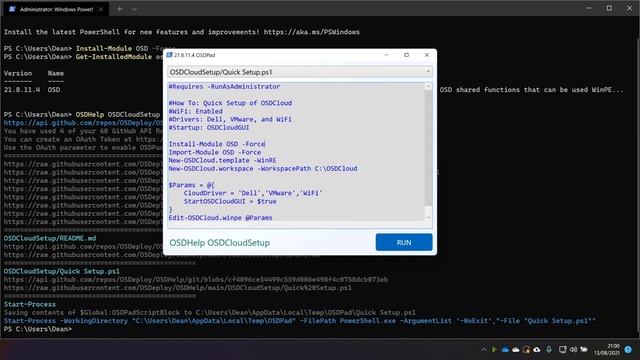Open the https://aka.ms/PSWindows link
This screenshot has width=640, height=360.
click(x=312, y=32)
